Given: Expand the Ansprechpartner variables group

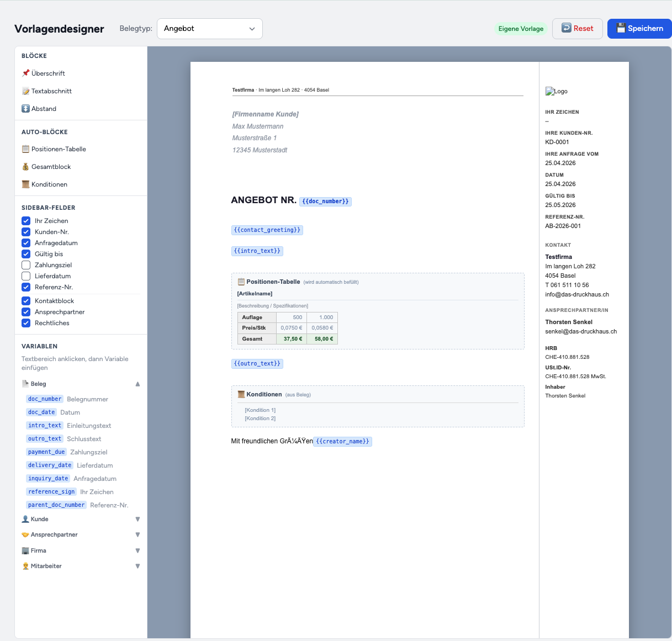Looking at the screenshot, I should pos(137,534).
